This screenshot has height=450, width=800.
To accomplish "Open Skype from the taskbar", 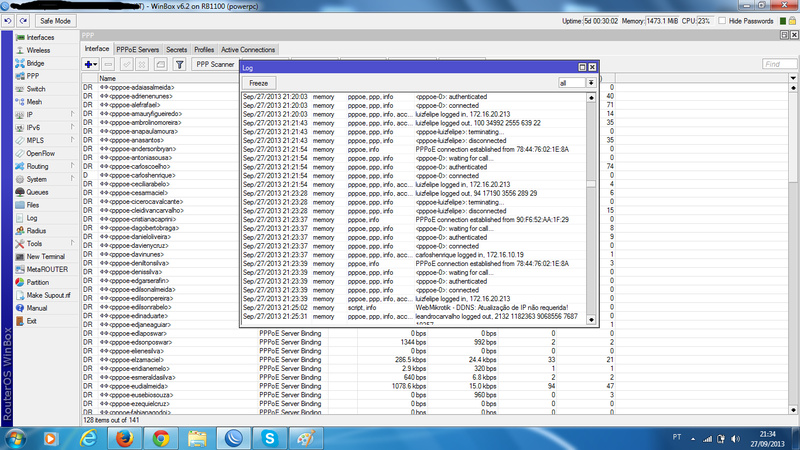I will [x=269, y=438].
